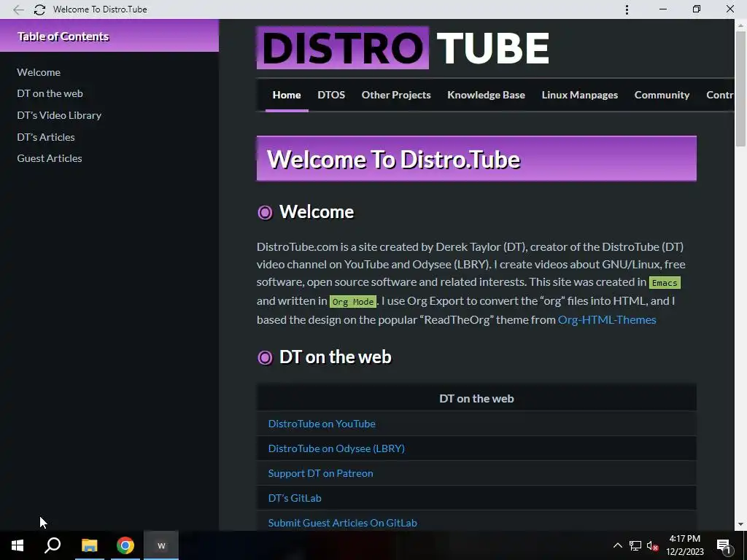Click the Welcome To Distro.Tube page title banner

coord(476,158)
